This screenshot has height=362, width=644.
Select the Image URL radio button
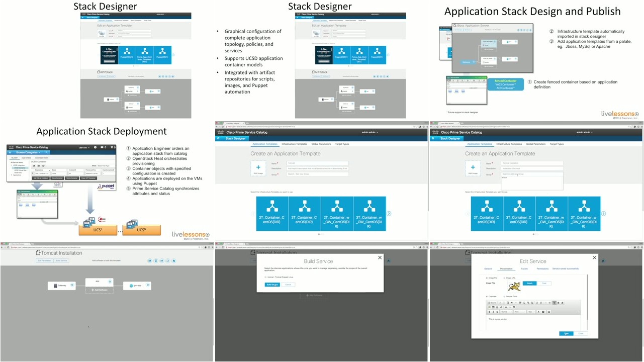click(504, 278)
